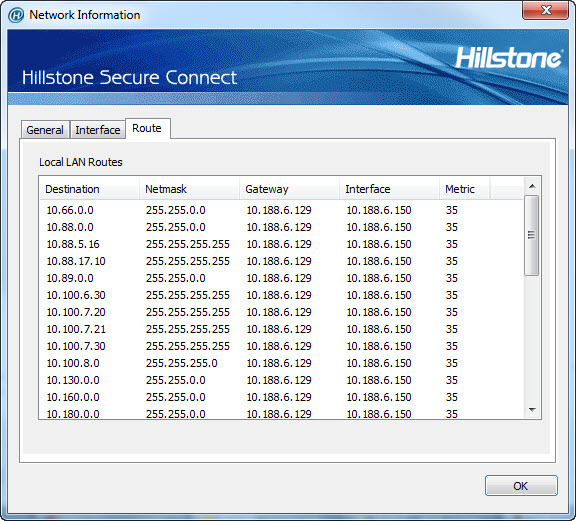Screen dimensions: 576x521
Task: Click metric 35 in the 10.130.0.0 row
Action: (x=452, y=380)
